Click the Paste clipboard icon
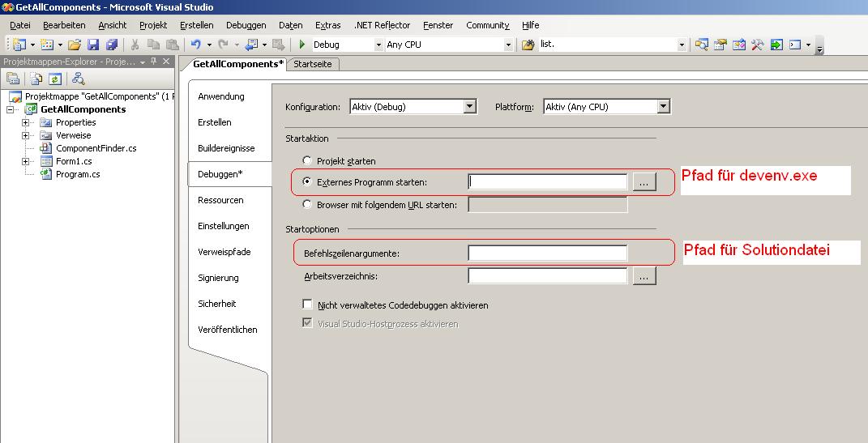This screenshot has width=868, height=443. 173,45
